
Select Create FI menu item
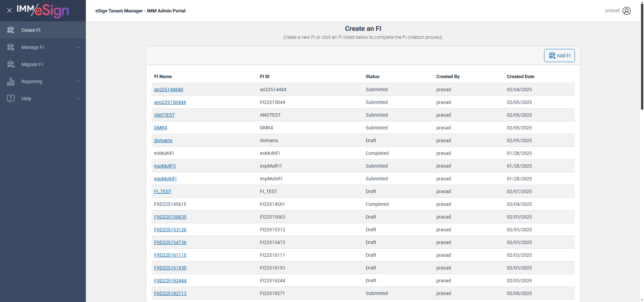(31, 30)
